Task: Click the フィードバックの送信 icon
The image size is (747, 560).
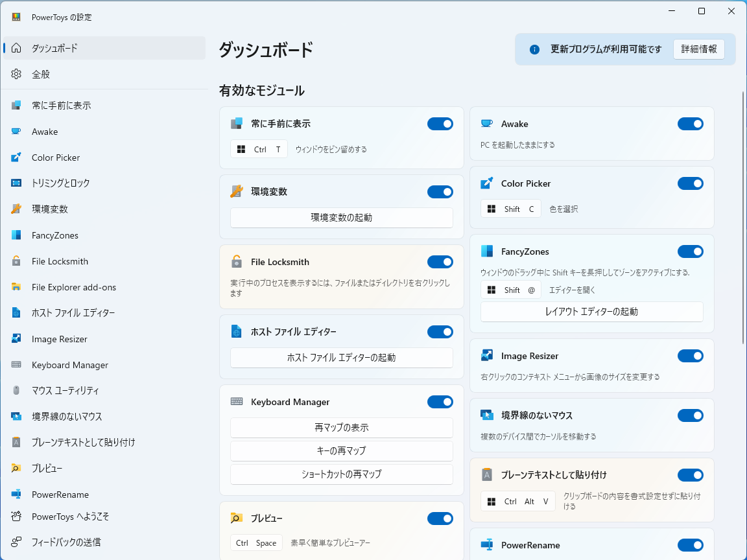Action: [x=16, y=542]
